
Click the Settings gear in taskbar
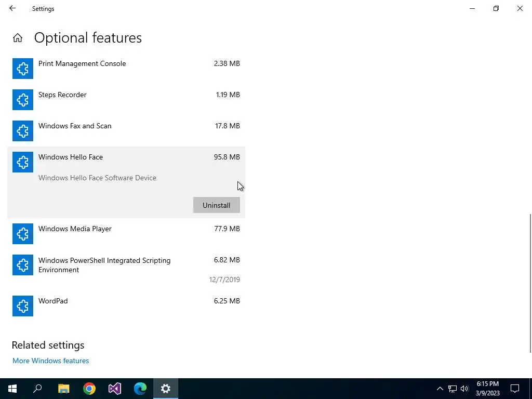coord(166,389)
